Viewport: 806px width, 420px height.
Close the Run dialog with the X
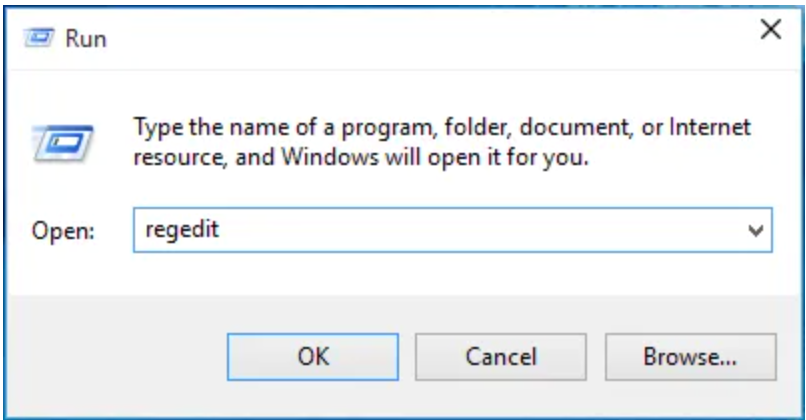pos(771,29)
